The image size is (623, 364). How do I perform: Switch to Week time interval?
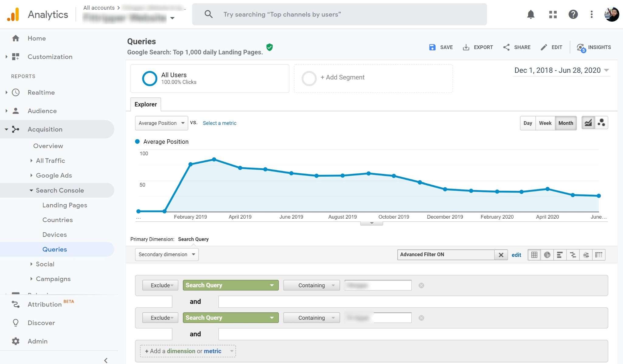point(545,123)
